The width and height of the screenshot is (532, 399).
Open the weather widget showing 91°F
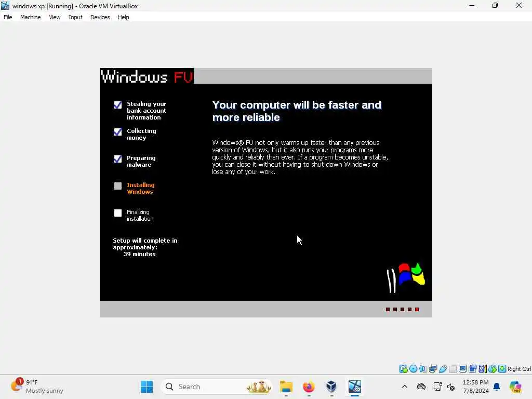(37, 387)
